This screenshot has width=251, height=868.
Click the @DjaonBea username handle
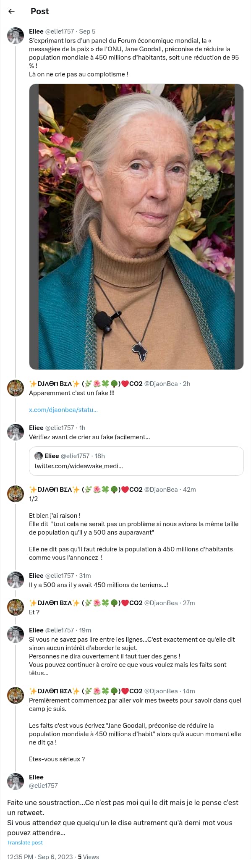(x=162, y=383)
